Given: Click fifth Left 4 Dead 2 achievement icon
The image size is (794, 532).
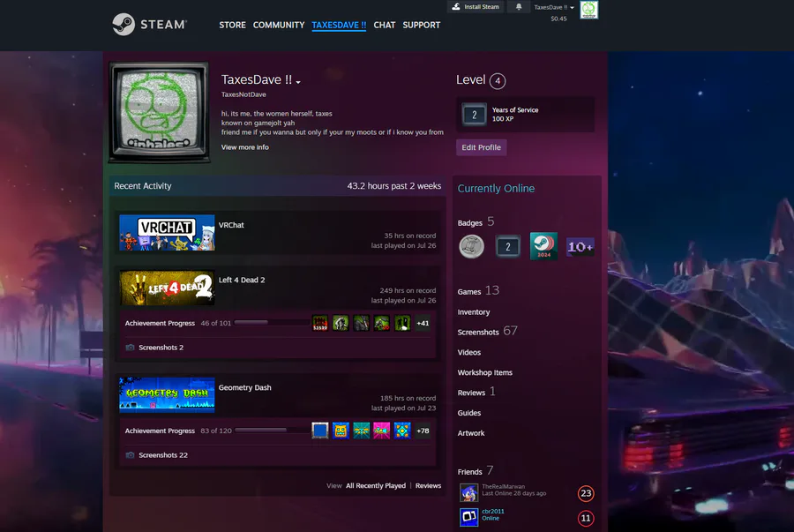Looking at the screenshot, I should [x=402, y=323].
